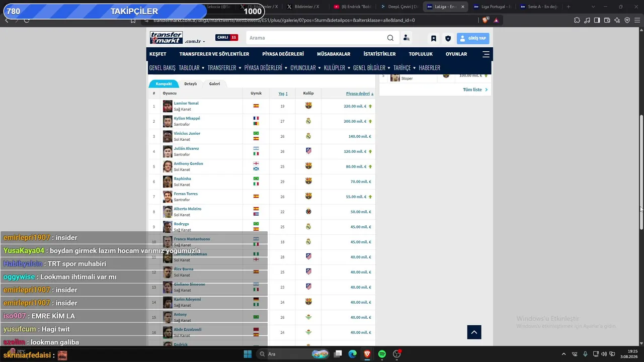
Task: Click the shield icon beside Giriş Yap
Action: pos(448,38)
